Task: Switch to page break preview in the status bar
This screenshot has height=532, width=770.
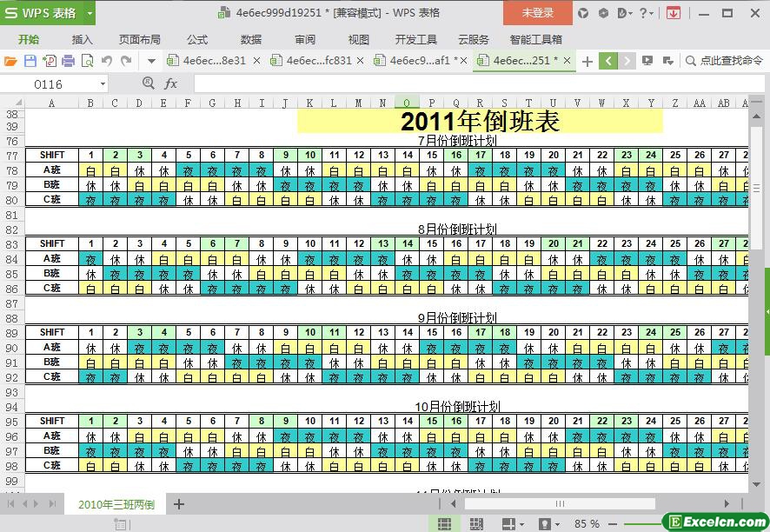Action: tap(476, 524)
